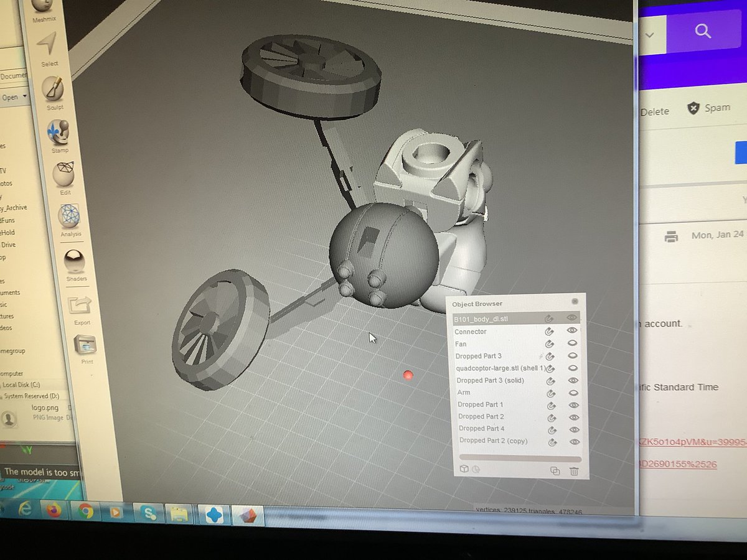Click magnet icon for Fan row
The width and height of the screenshot is (747, 560).
549,343
